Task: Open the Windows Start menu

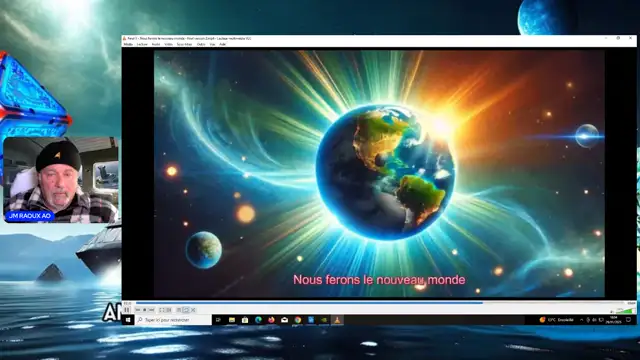Action: 128,320
